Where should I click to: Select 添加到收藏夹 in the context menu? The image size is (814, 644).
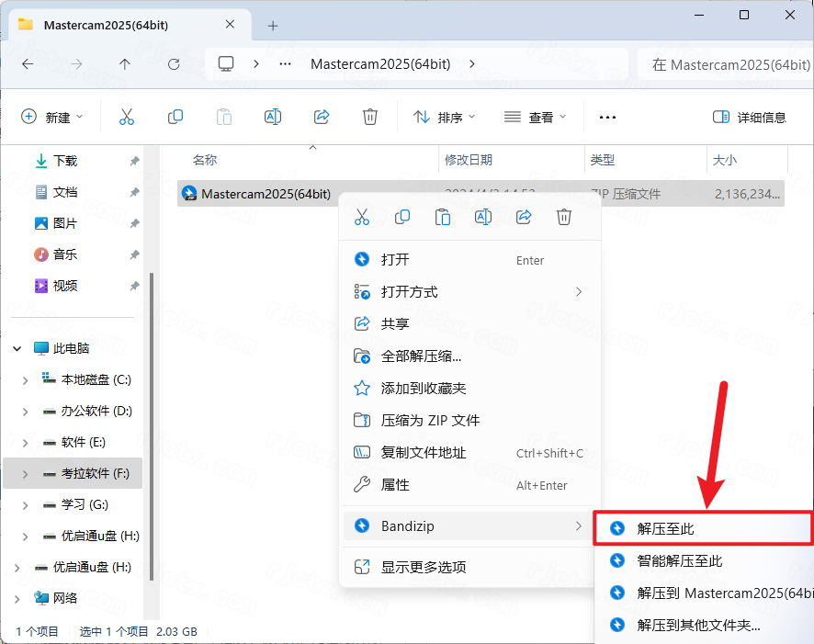(469, 389)
